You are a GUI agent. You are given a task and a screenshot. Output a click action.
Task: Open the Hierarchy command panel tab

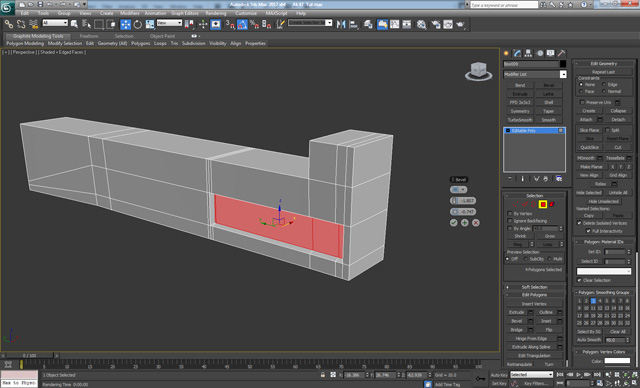point(528,53)
